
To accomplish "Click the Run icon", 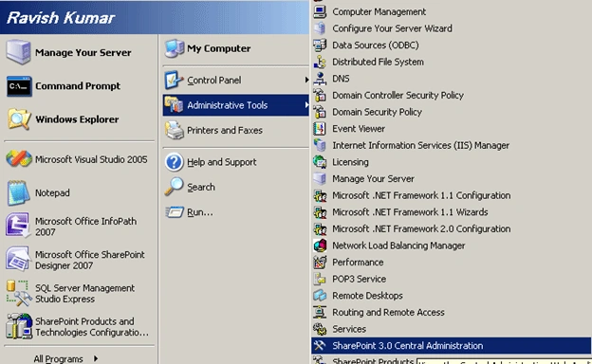I will click(x=174, y=212).
